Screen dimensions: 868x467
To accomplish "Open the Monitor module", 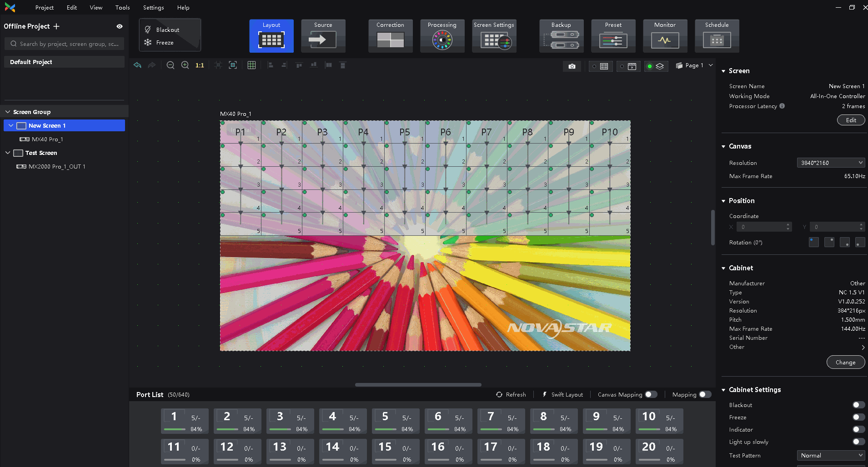I will 665,36.
